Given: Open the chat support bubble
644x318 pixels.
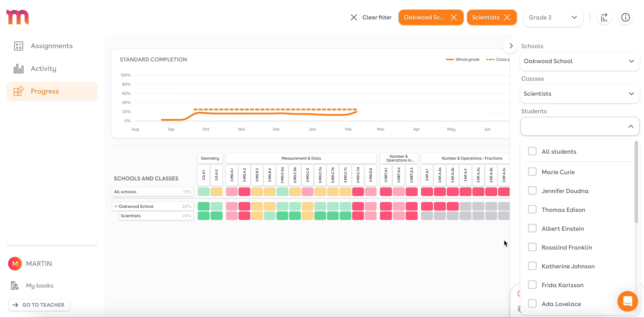Looking at the screenshot, I should [628, 301].
